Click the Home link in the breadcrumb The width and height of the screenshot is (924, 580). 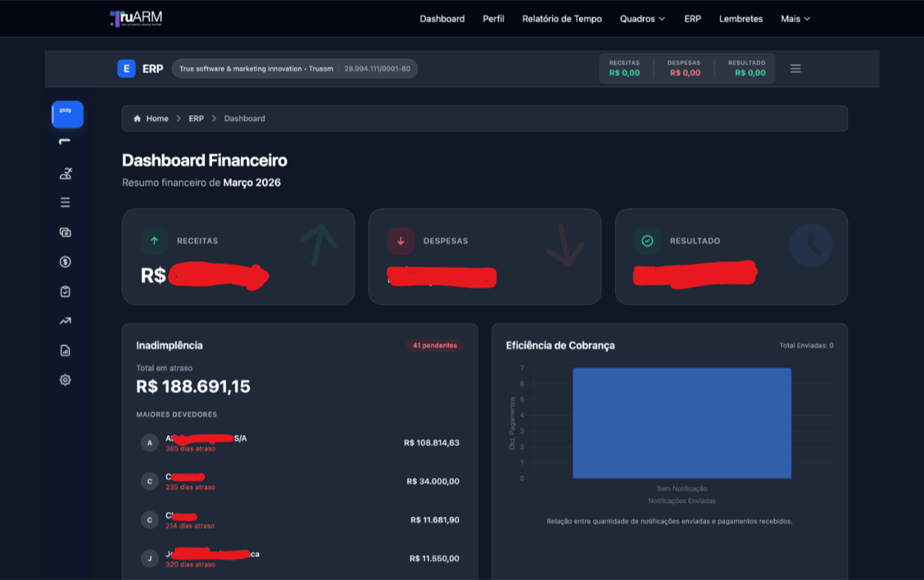click(157, 119)
